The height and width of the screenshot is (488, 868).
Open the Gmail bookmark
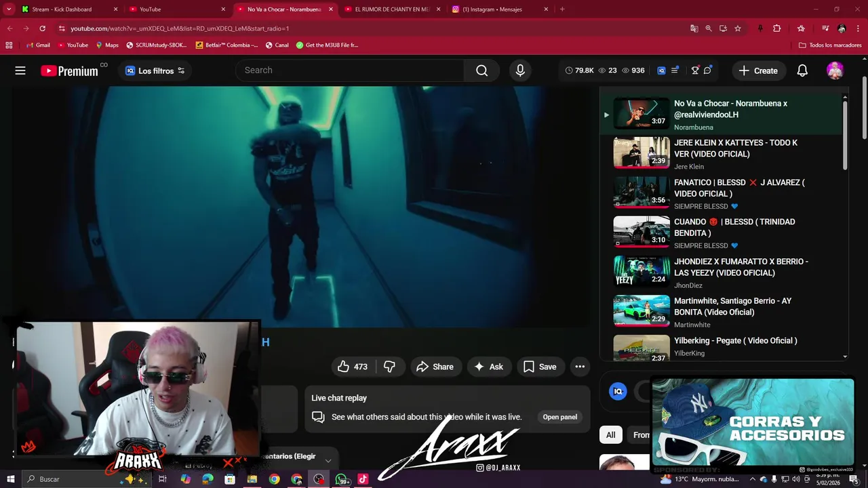pyautogui.click(x=38, y=45)
